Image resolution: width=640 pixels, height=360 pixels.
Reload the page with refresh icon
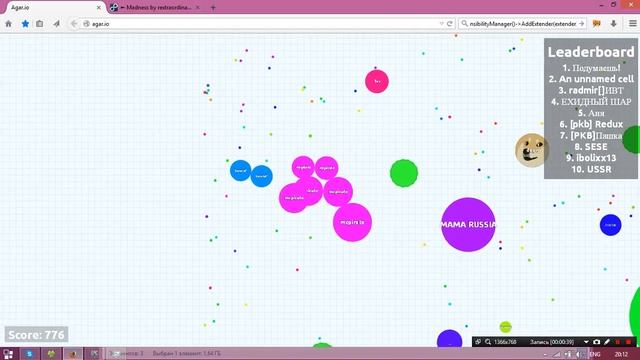point(450,24)
